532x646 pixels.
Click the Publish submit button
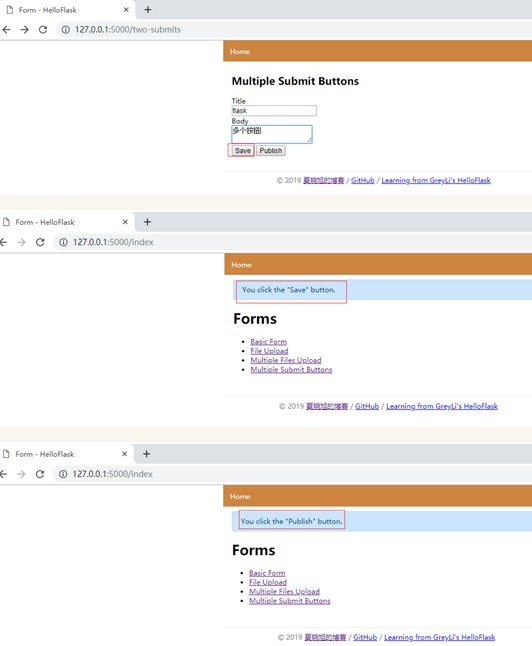(x=271, y=151)
